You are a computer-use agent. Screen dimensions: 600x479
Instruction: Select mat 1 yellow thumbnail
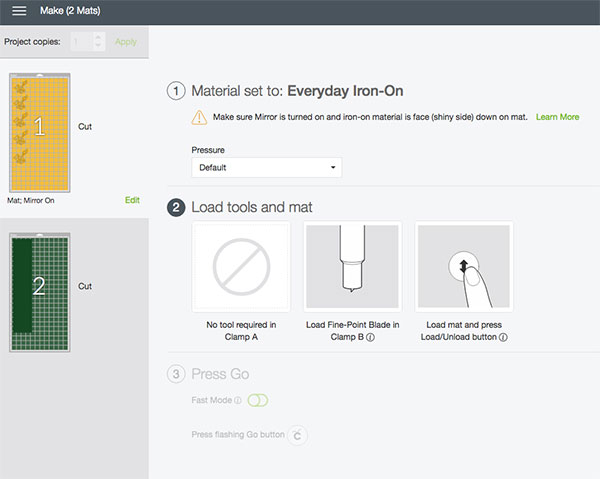click(40, 133)
